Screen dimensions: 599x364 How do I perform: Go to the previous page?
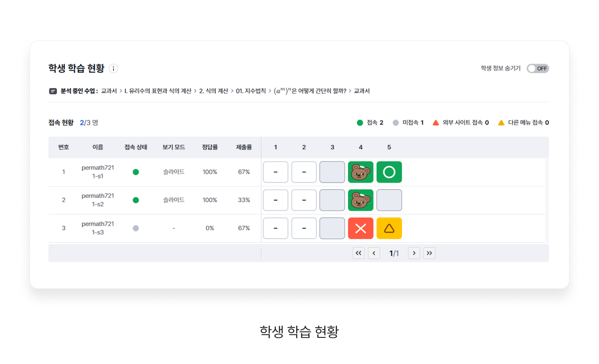374,253
